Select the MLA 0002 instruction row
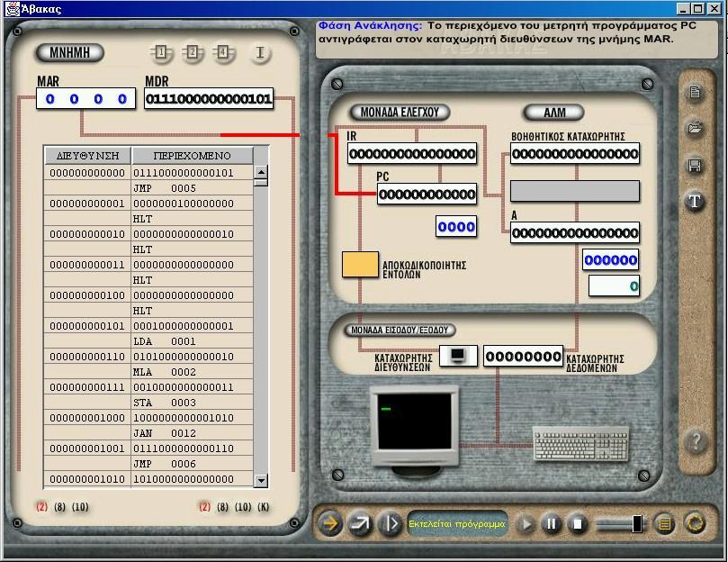This screenshot has width=728, height=562. (x=148, y=372)
